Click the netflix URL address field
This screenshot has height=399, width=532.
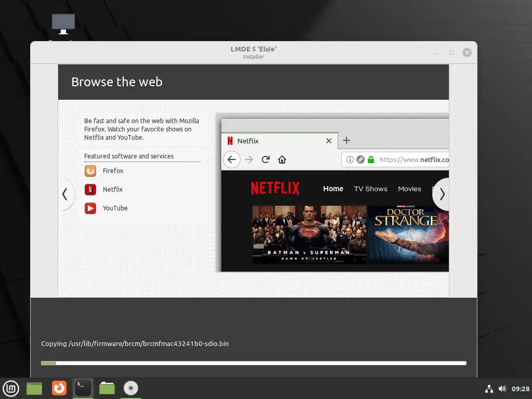click(395, 159)
